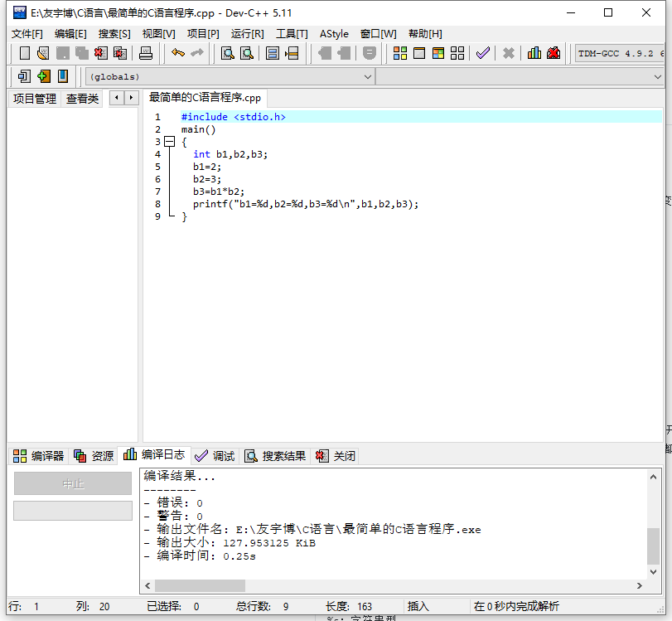Open the AStyle menu

(x=334, y=34)
